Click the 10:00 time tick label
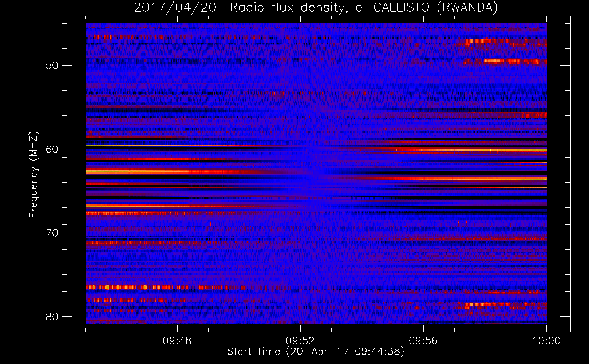The image size is (589, 364). coord(546,341)
